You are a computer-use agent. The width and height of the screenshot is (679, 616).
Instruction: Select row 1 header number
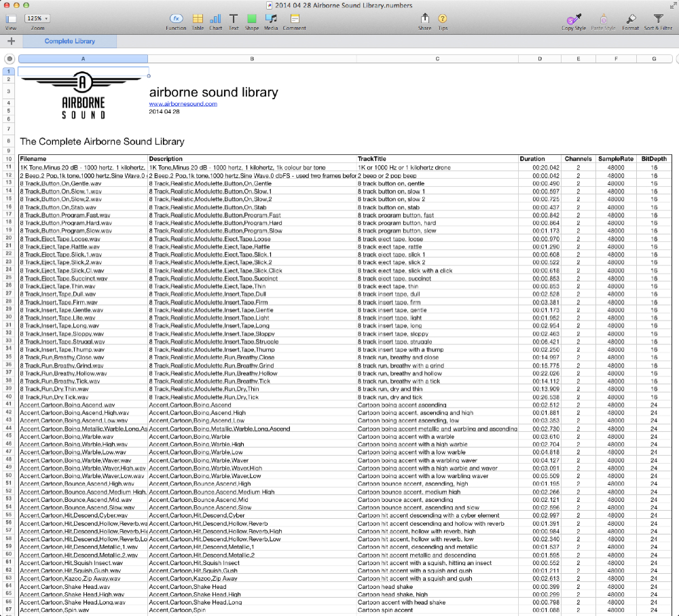(9, 71)
